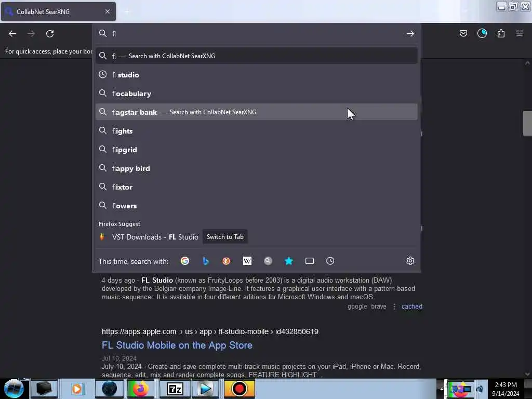Open 7-Zip from the taskbar
Screen dimensions: 532x399
pyautogui.click(x=175, y=389)
